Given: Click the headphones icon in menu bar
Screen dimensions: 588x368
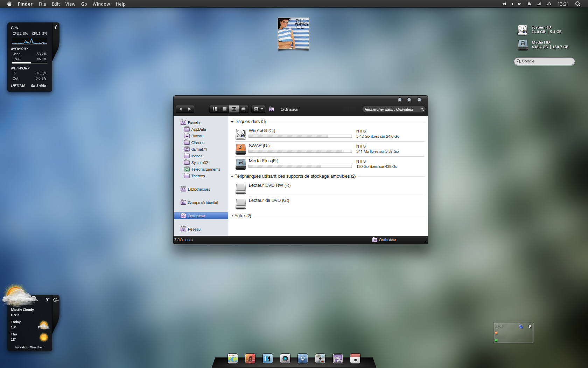Looking at the screenshot, I should tap(549, 4).
